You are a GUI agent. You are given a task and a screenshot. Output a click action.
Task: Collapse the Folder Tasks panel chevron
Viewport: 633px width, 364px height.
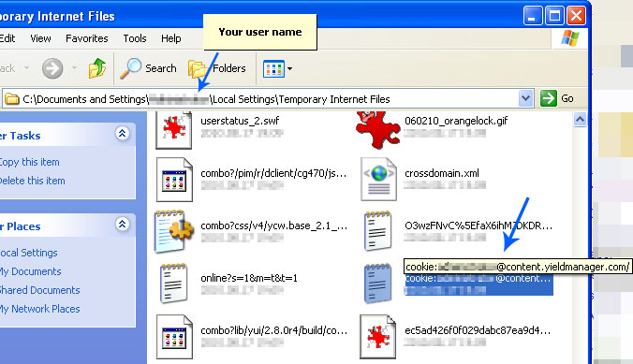123,134
